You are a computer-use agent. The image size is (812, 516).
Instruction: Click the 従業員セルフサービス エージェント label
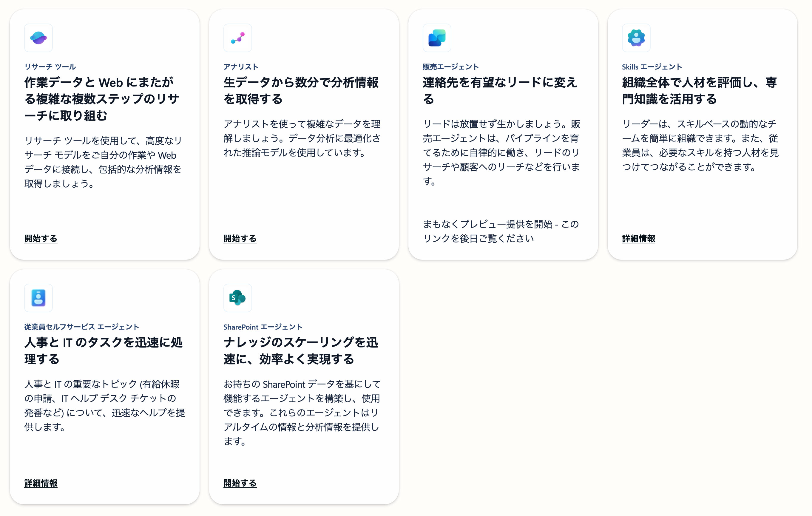[82, 327]
